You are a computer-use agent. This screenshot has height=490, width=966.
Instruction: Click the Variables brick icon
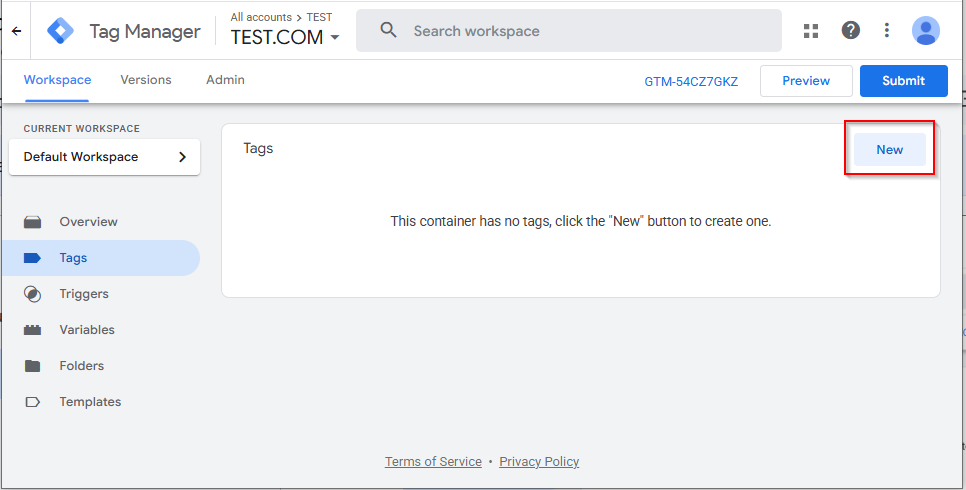pos(33,330)
